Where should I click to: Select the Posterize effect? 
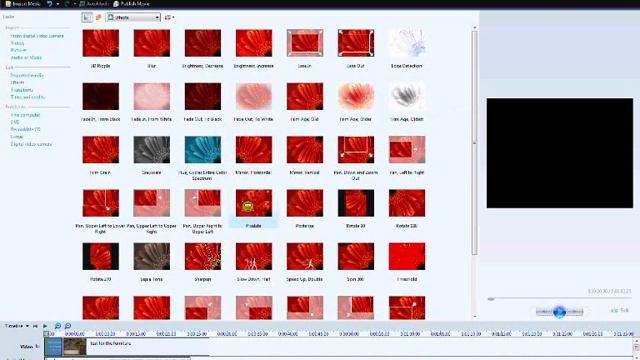[304, 203]
